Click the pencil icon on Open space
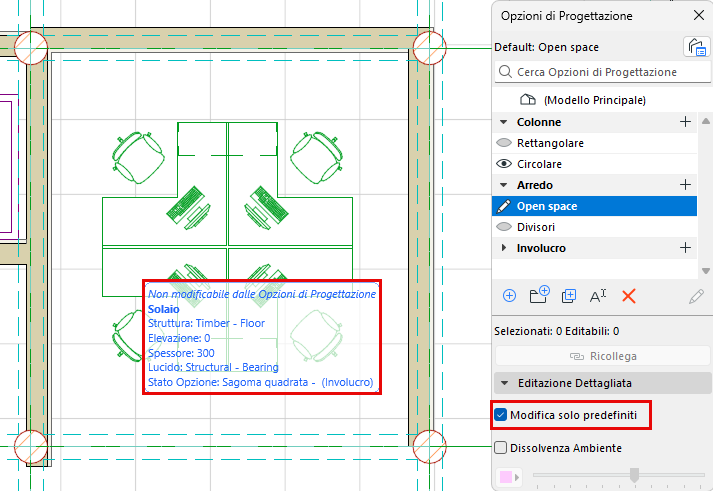 tap(503, 206)
